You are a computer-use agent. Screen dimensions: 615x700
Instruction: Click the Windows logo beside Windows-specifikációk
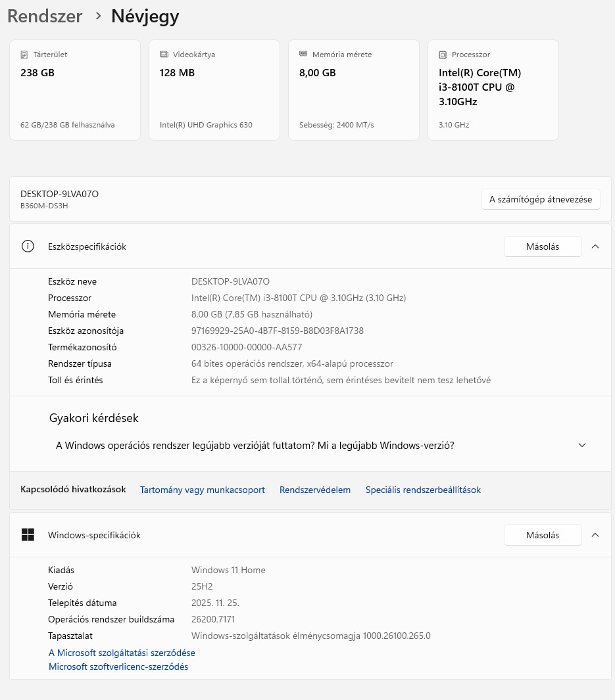click(x=28, y=535)
